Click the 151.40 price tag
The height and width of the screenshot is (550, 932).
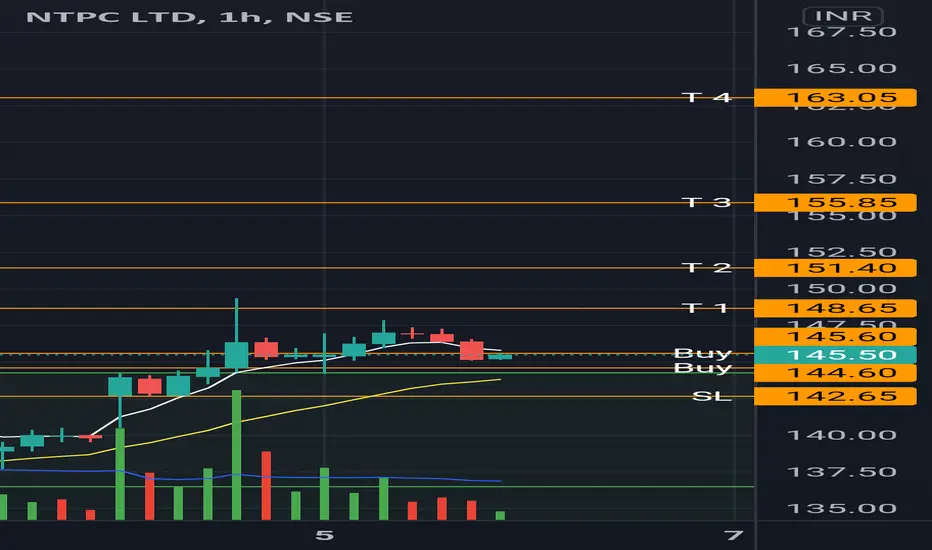[x=835, y=268]
